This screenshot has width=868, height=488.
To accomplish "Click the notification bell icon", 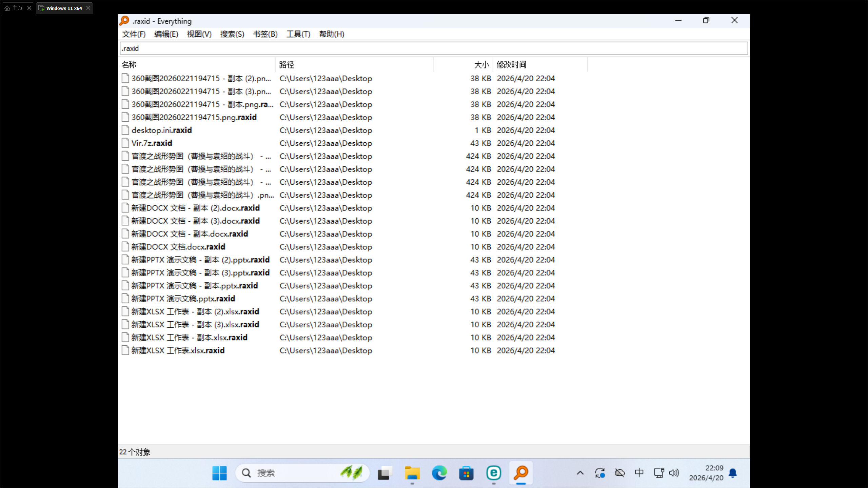I will pos(733,473).
